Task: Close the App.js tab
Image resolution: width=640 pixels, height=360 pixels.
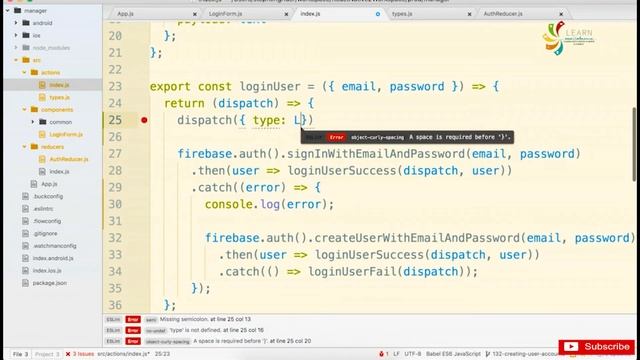Action: (195, 14)
